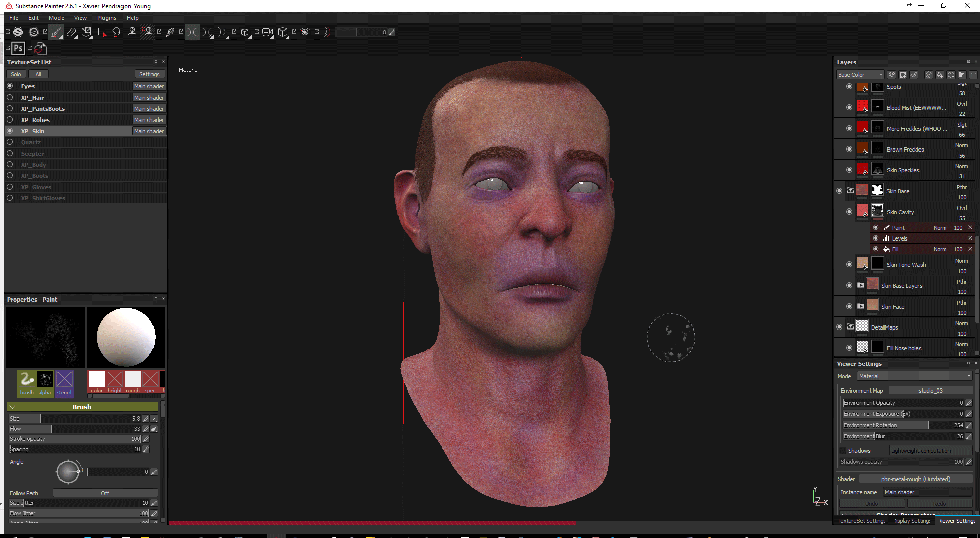This screenshot has width=980, height=538.
Task: Select the stencil slot
Action: pos(65,382)
